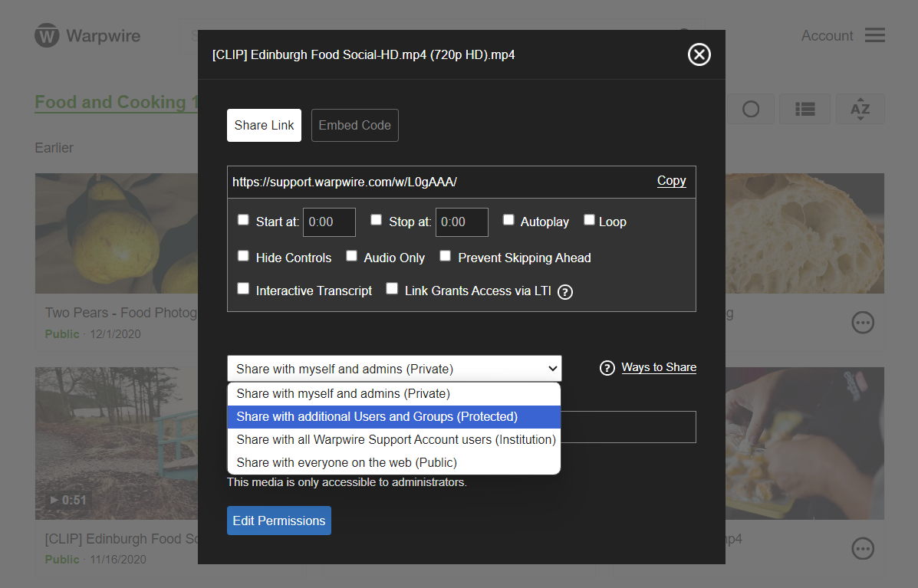This screenshot has width=918, height=588.
Task: Click the Warpwire W logo
Action: [47, 36]
